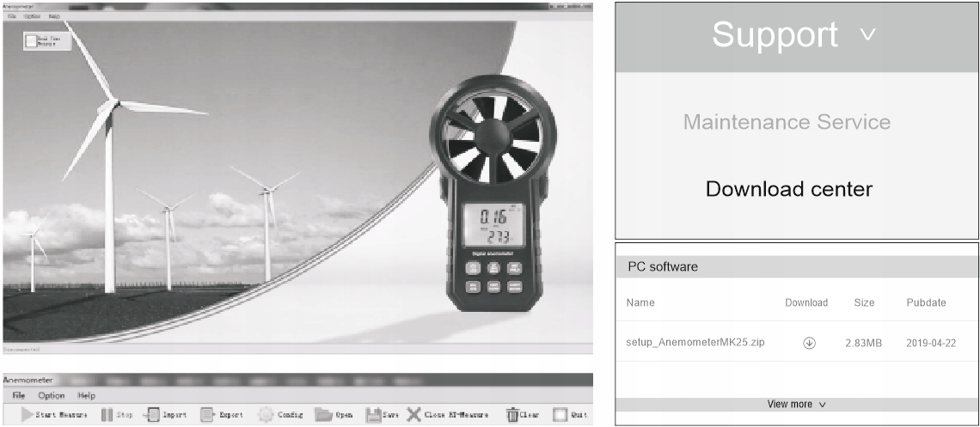Open Help menu in the main app window
Screen dimensions: 980x427
(54, 16)
